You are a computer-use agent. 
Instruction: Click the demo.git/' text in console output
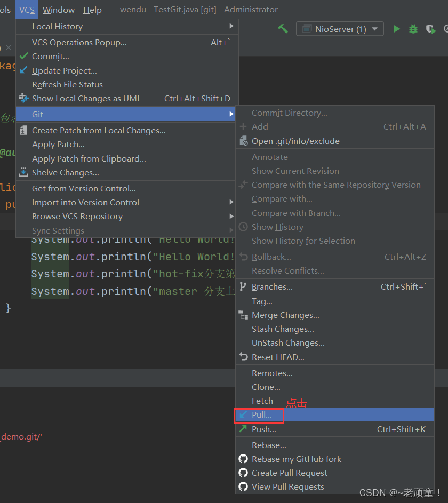21,437
